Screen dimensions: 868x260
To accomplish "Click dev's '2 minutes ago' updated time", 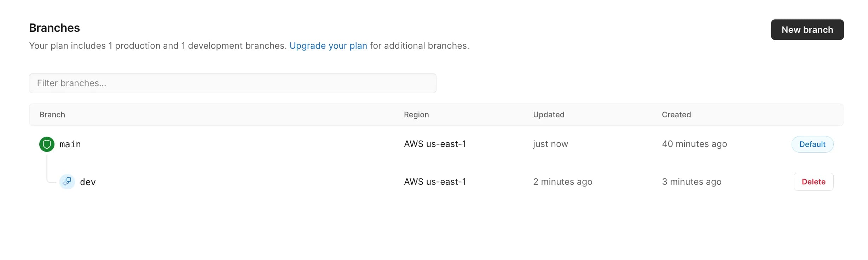I will tap(563, 182).
